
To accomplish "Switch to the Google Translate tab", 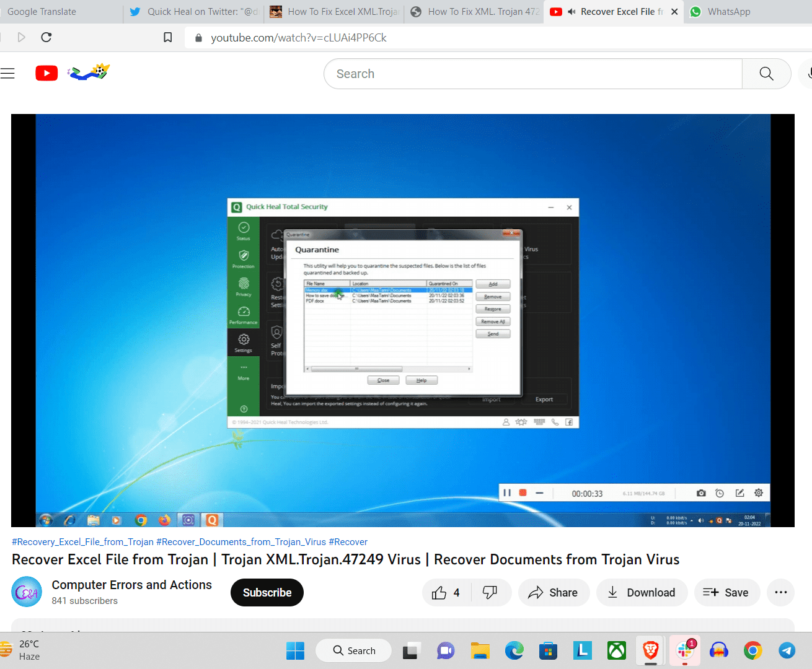I will pyautogui.click(x=42, y=12).
